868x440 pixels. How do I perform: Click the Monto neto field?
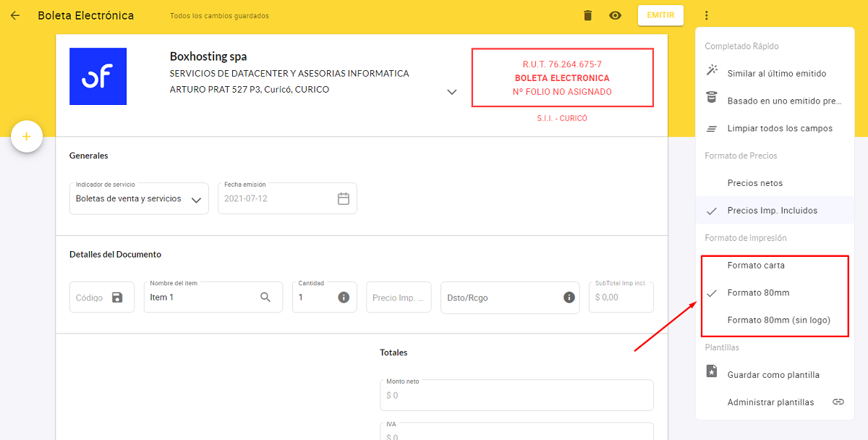point(516,395)
